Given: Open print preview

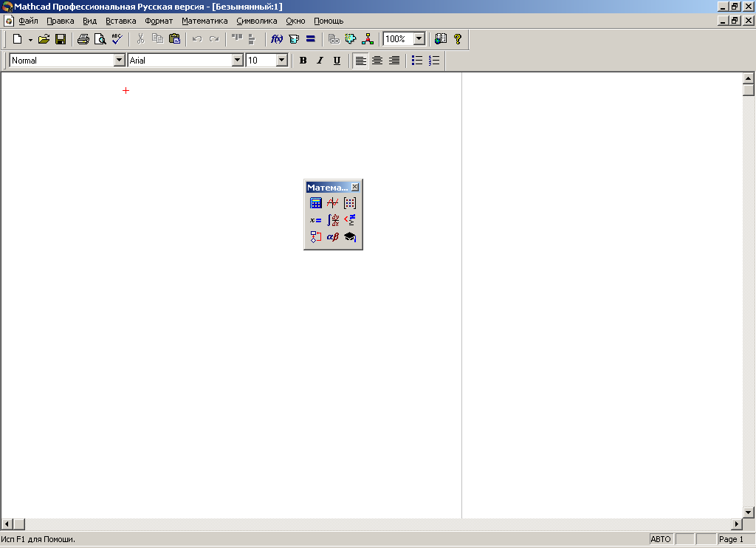Looking at the screenshot, I should pos(100,39).
